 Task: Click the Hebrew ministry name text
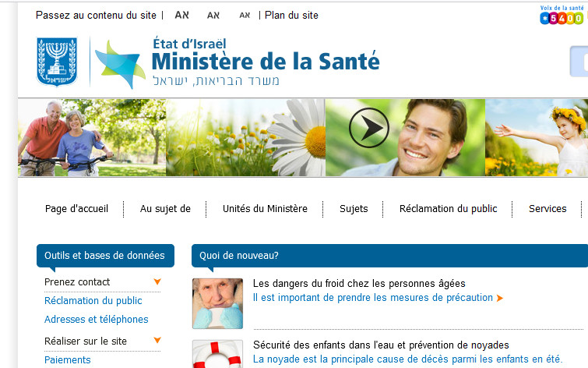216,81
